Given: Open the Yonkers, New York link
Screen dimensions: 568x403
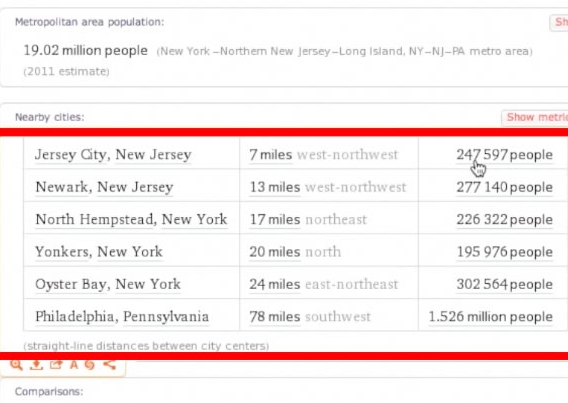Looking at the screenshot, I should [x=99, y=252].
